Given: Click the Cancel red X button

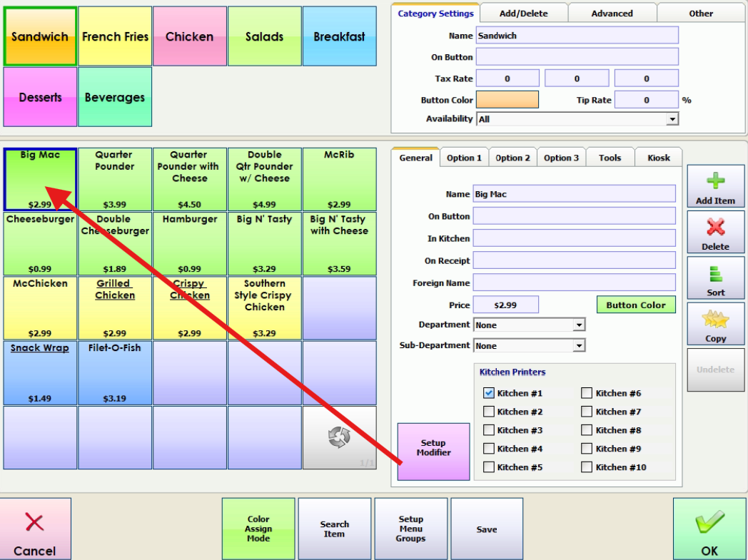Looking at the screenshot, I should pos(35,529).
